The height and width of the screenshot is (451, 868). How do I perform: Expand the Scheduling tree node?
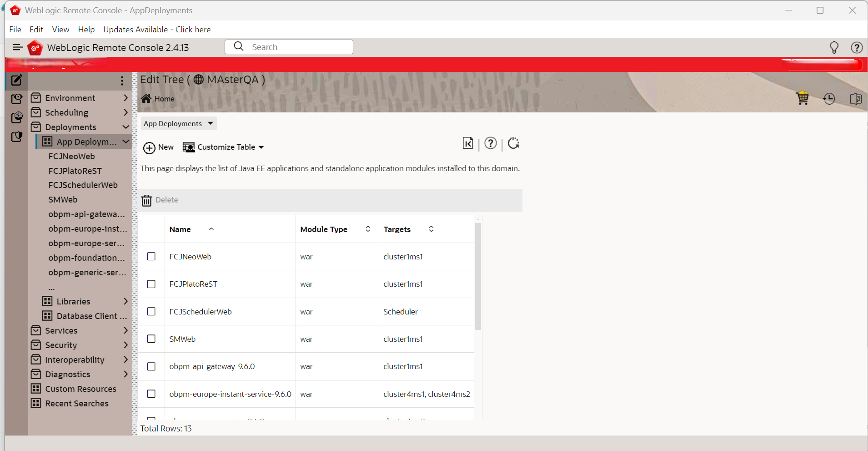click(x=126, y=112)
